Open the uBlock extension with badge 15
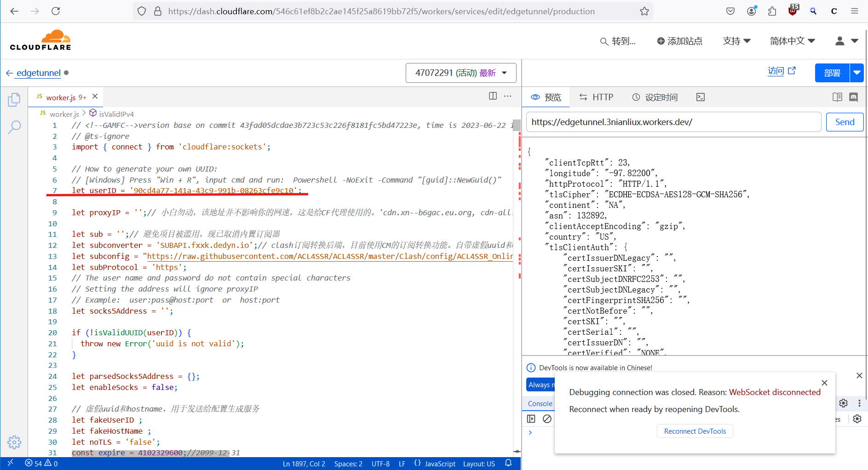Screen dimensions: 868x470 [x=793, y=11]
